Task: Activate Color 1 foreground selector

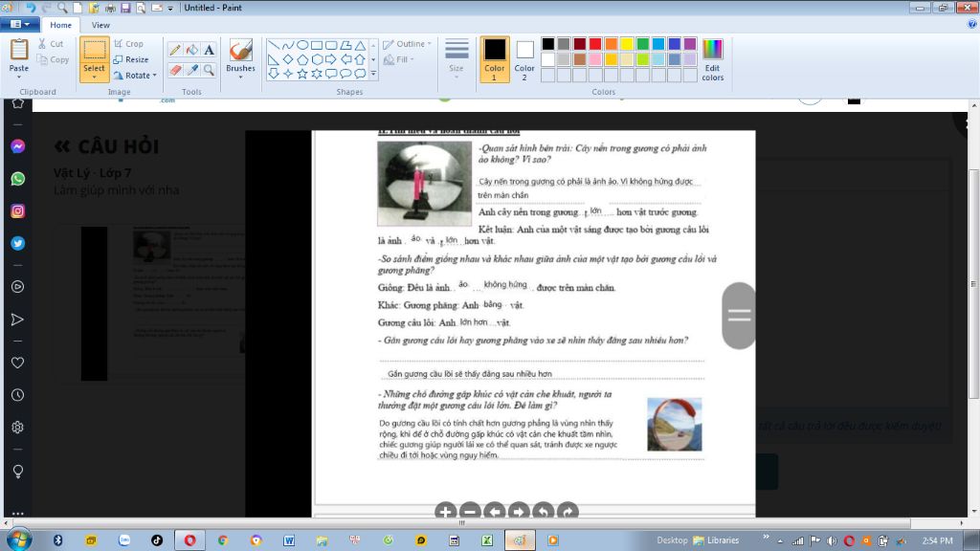Action: pos(495,59)
